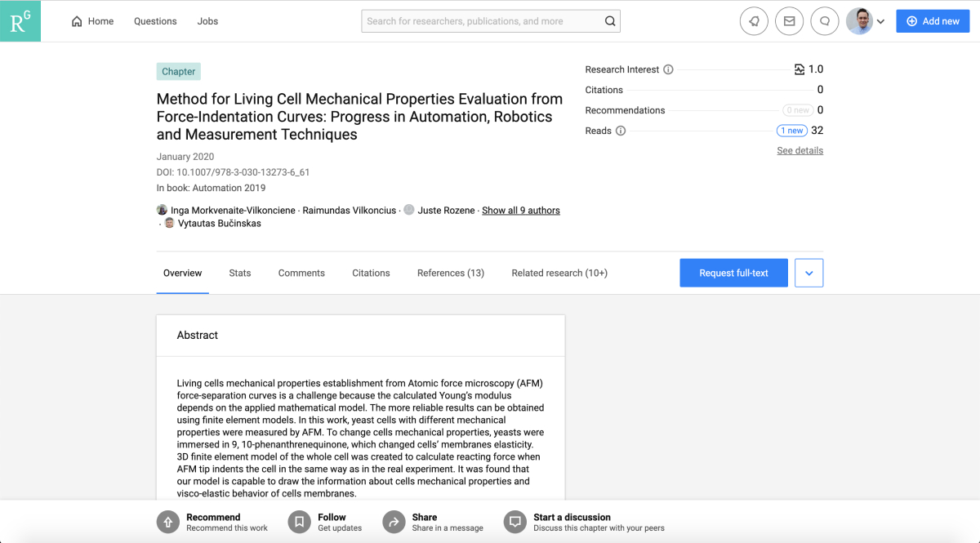Click the Follow bookmark icon
Screen dimensions: 980x543
(300, 523)
